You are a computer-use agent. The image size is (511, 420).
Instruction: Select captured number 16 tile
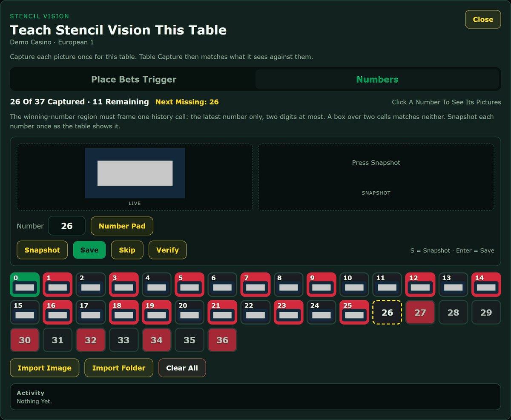57,312
